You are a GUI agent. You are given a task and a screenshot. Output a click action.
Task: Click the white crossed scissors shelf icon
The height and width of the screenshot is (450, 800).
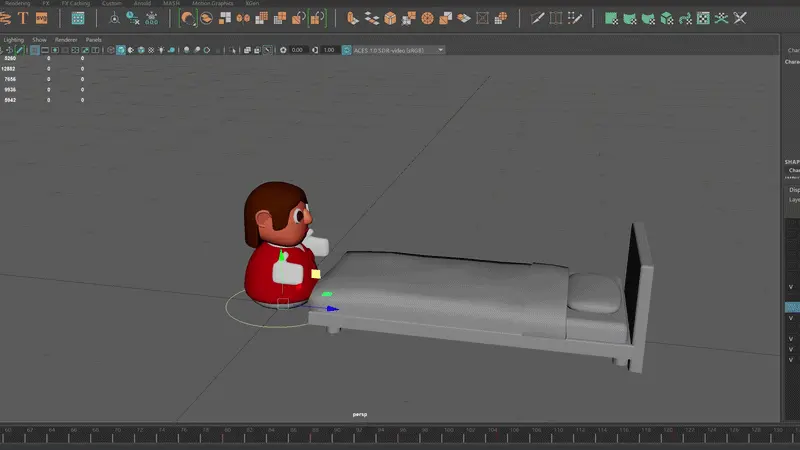tap(740, 18)
